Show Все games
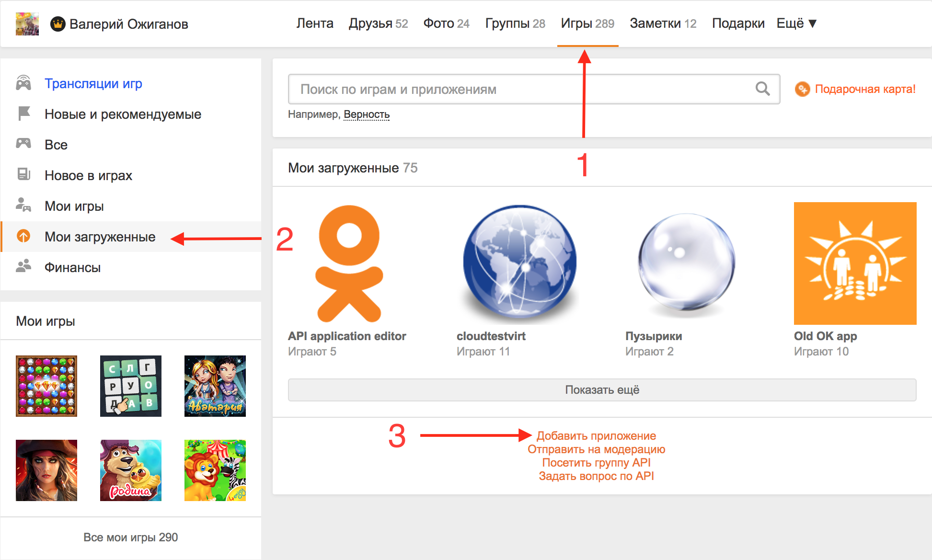 (56, 145)
